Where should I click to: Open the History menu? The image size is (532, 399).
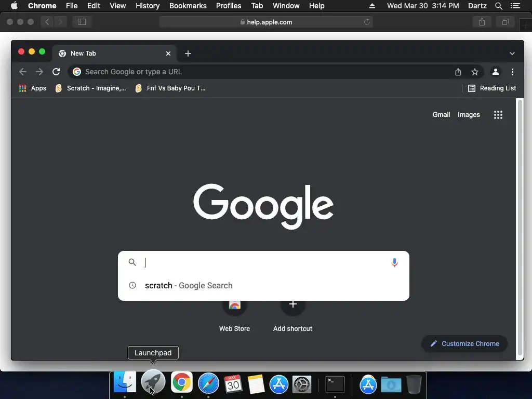click(x=148, y=6)
